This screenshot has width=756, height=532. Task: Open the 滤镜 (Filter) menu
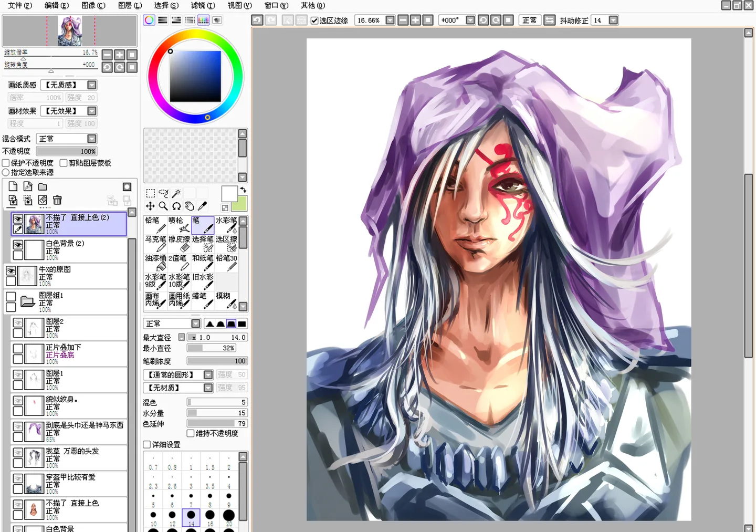(203, 5)
